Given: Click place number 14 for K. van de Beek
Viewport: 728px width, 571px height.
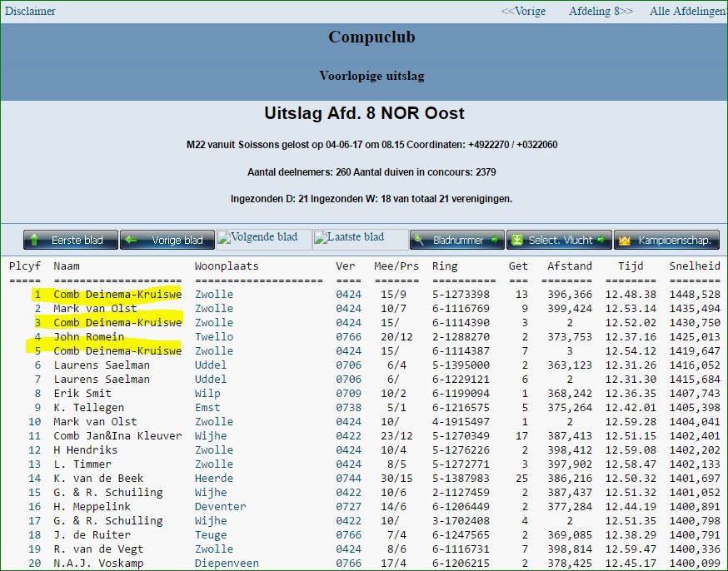Looking at the screenshot, I should (35, 479).
